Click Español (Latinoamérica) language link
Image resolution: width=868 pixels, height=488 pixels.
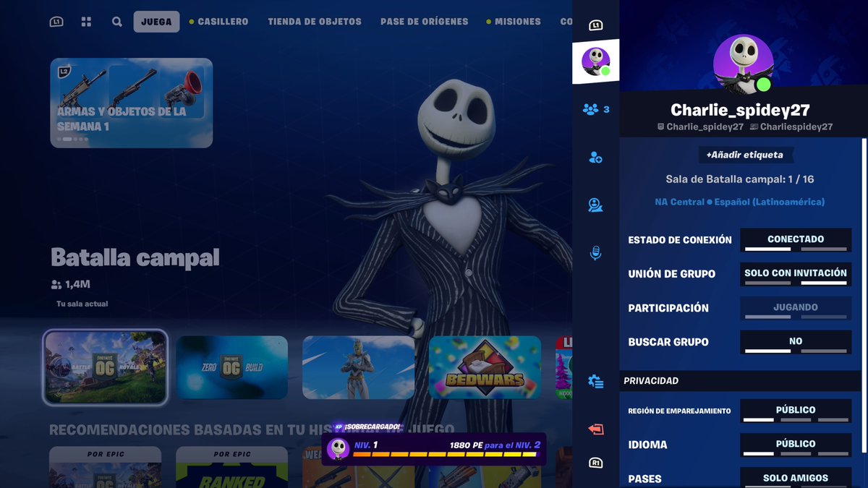770,202
